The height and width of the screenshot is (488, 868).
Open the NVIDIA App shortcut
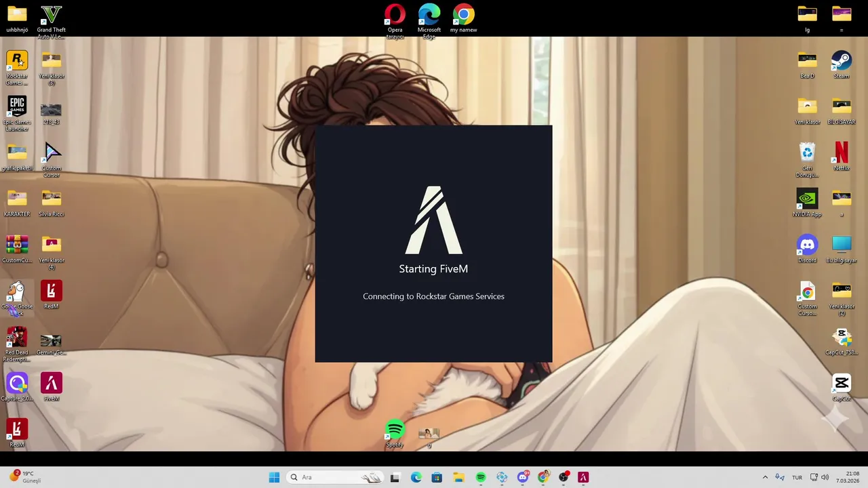pyautogui.click(x=807, y=203)
